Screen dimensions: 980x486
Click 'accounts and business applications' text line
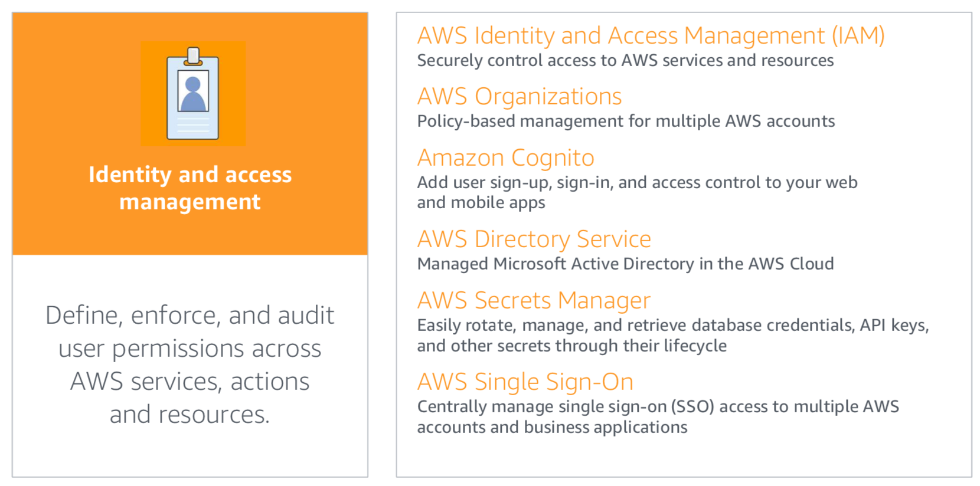pyautogui.click(x=552, y=427)
